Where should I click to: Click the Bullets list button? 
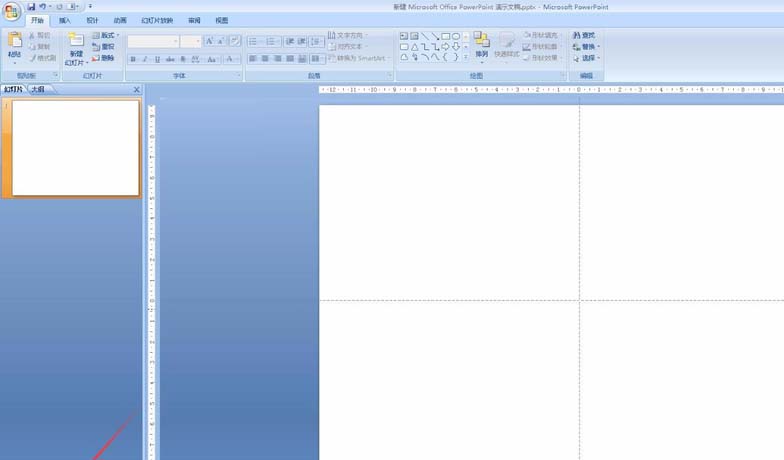(254, 42)
